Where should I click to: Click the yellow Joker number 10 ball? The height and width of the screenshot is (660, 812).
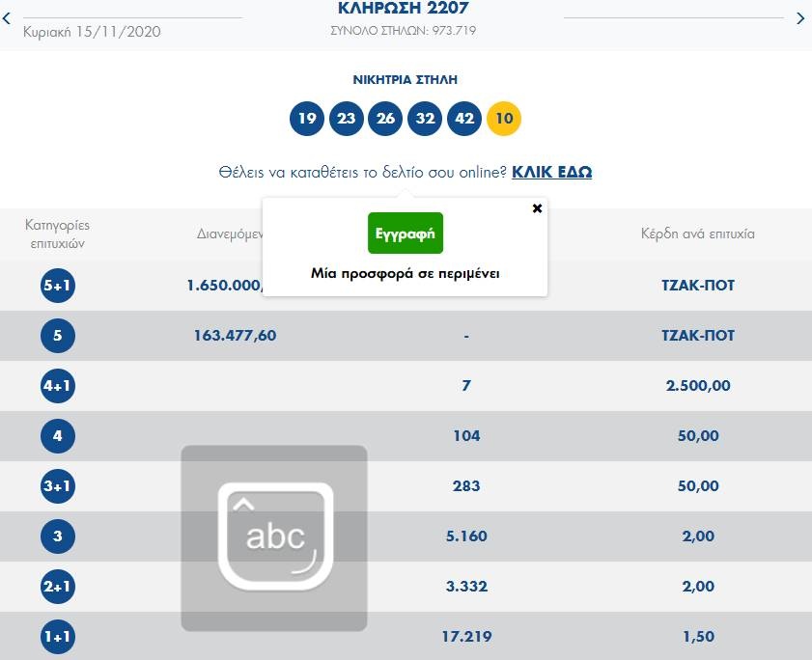(504, 120)
